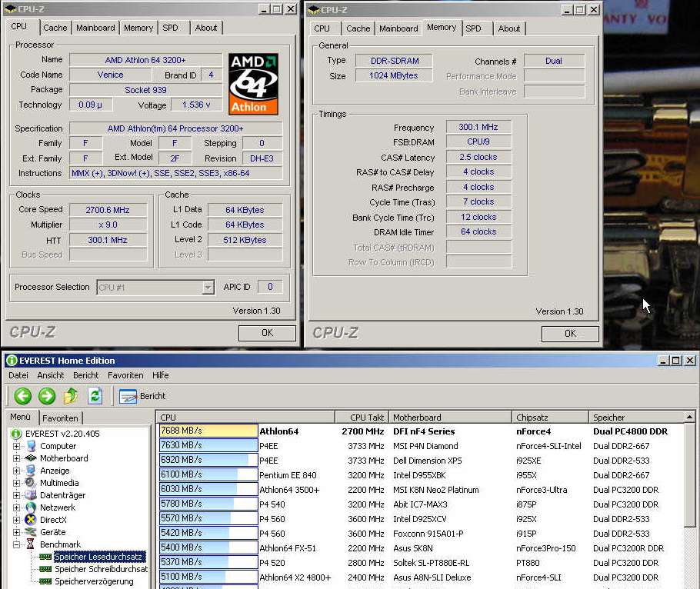Click the 7688 MB/s result bar
700x589 pixels.
click(208, 431)
